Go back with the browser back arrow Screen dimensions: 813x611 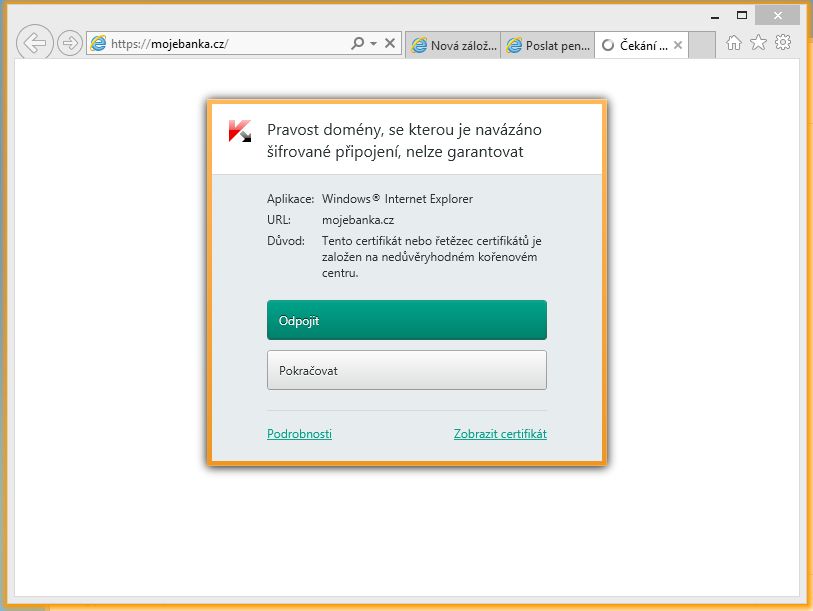(35, 43)
